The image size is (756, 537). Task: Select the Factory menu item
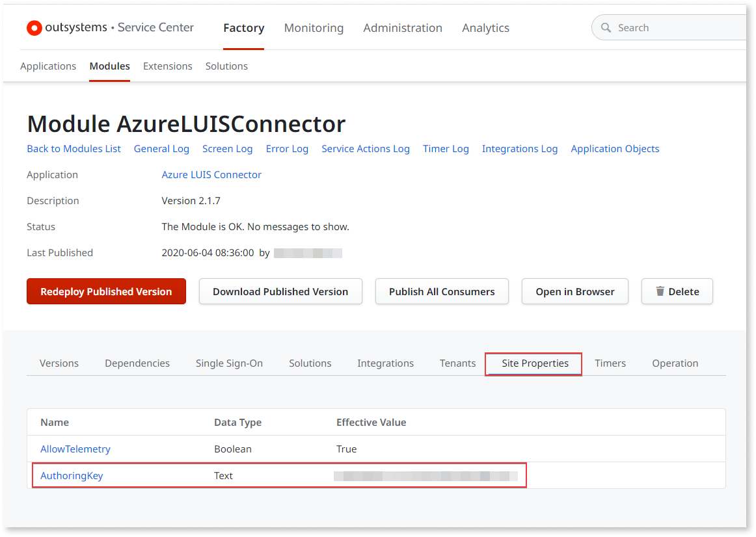point(243,27)
